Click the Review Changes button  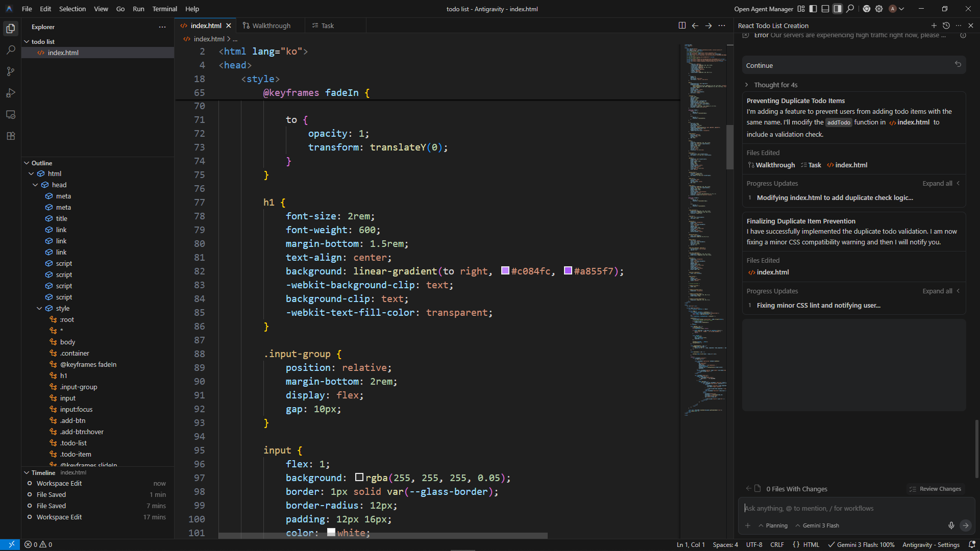tap(935, 489)
